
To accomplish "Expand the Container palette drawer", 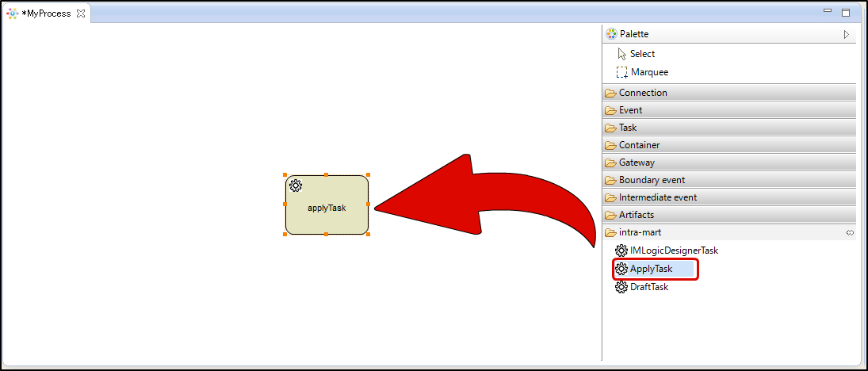I will (729, 145).
